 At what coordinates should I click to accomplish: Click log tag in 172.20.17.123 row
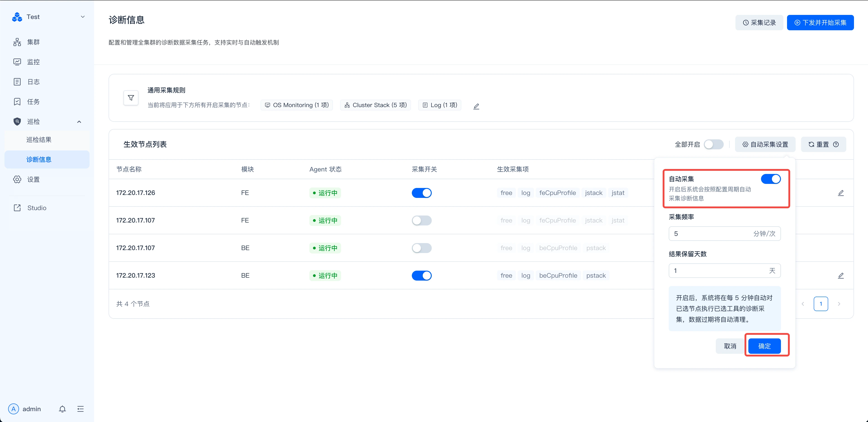click(526, 276)
